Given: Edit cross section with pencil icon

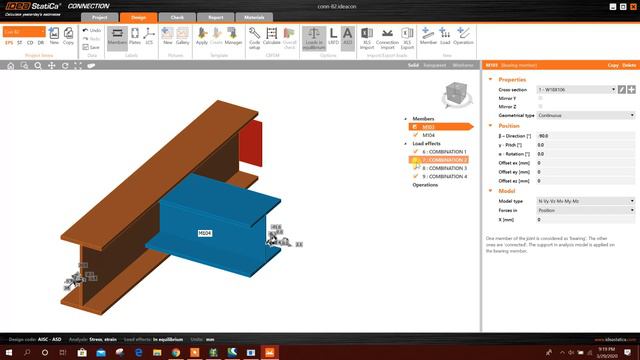Looking at the screenshot, I should pyautogui.click(x=622, y=89).
